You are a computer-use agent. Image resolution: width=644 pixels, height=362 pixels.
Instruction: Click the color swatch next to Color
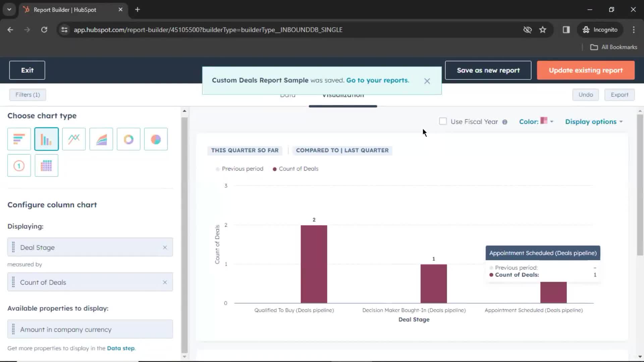544,120
